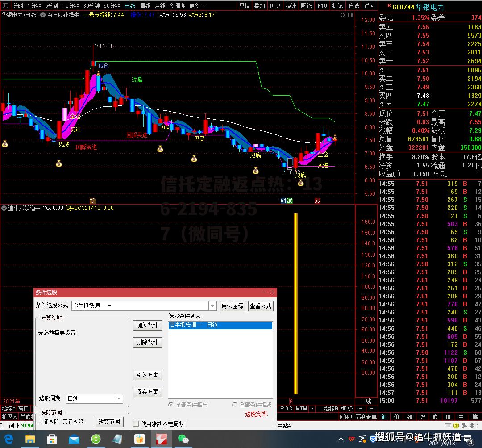Select the 日线 daily chart period
Image resolution: width=482 pixels, height=448 pixels.
(x=130, y=6)
